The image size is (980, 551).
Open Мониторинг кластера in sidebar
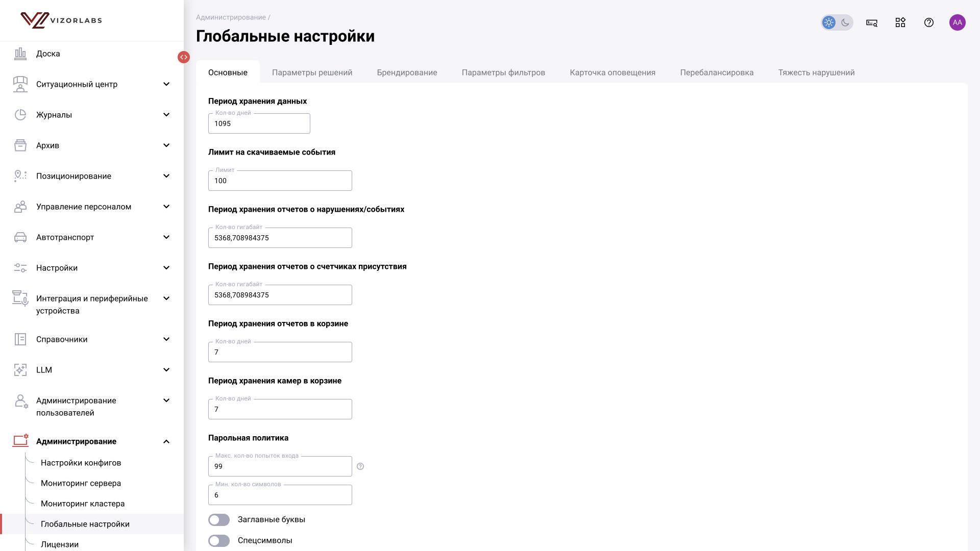pyautogui.click(x=83, y=504)
